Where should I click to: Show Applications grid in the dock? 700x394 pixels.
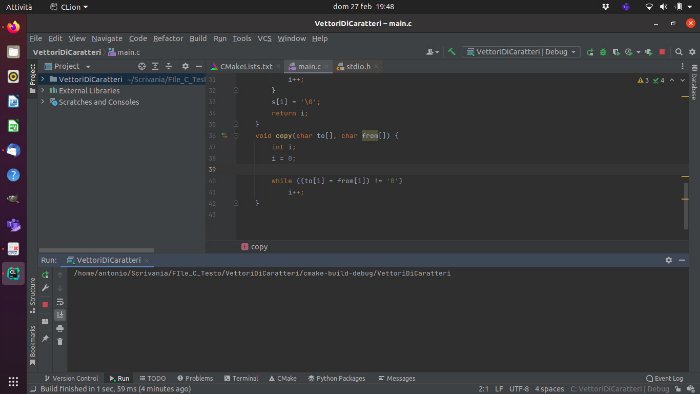click(13, 382)
